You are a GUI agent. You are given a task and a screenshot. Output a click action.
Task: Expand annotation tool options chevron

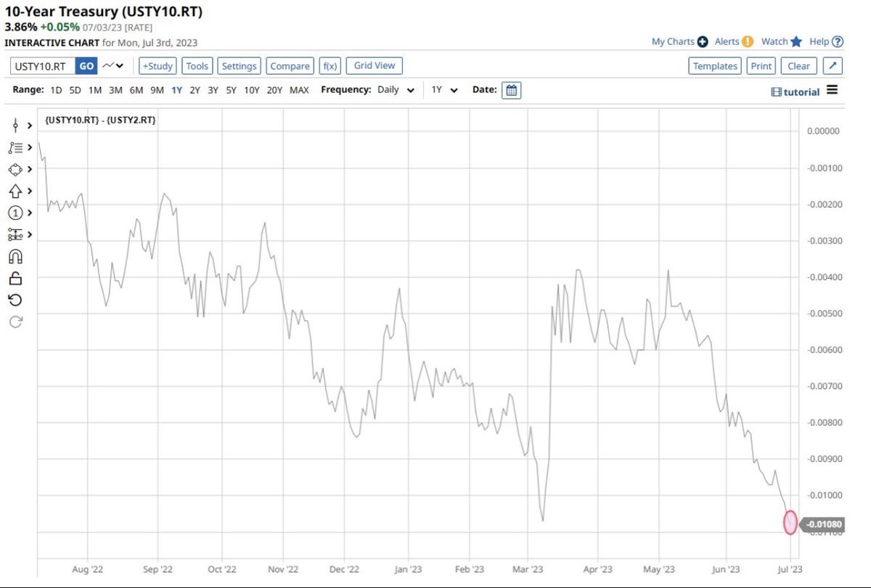point(30,213)
